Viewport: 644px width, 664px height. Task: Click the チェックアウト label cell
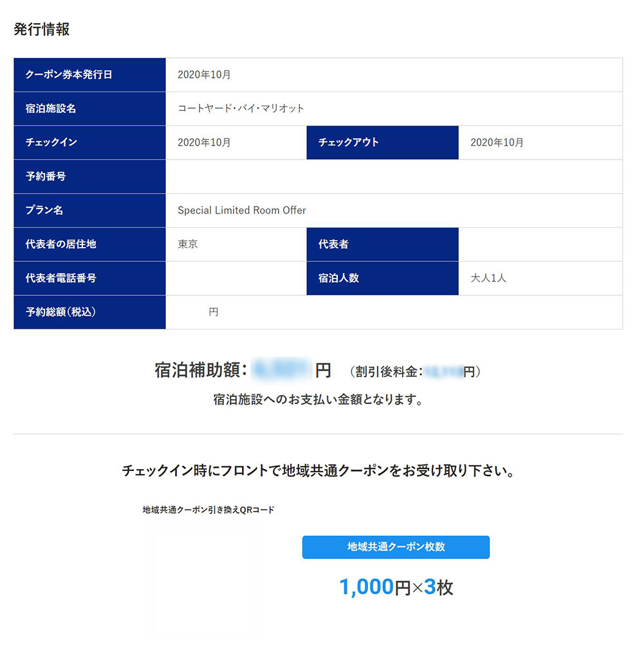coord(382,142)
